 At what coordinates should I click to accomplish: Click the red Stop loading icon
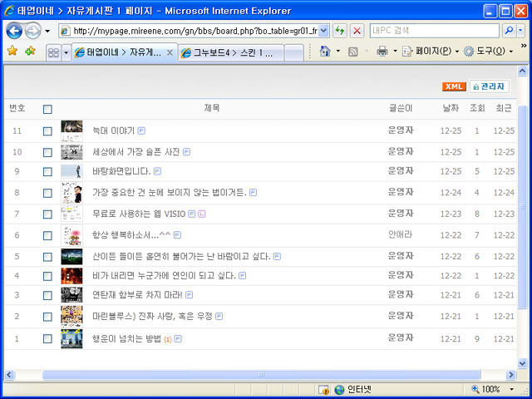357,31
